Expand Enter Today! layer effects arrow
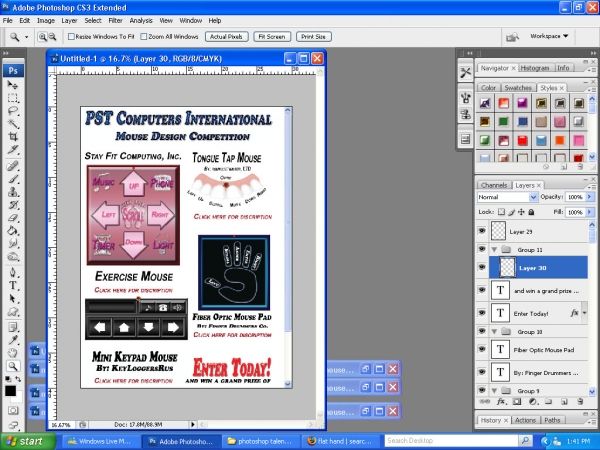 click(585, 313)
